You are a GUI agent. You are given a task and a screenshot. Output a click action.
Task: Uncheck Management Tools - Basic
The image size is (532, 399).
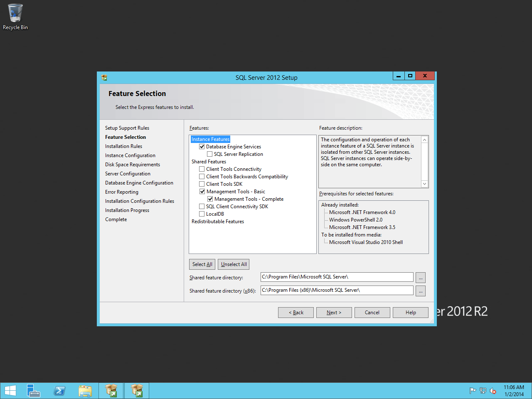tap(202, 192)
